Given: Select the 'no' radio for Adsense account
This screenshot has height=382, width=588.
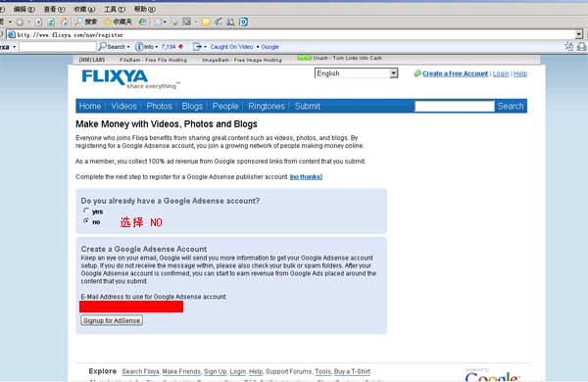Looking at the screenshot, I should click(86, 221).
